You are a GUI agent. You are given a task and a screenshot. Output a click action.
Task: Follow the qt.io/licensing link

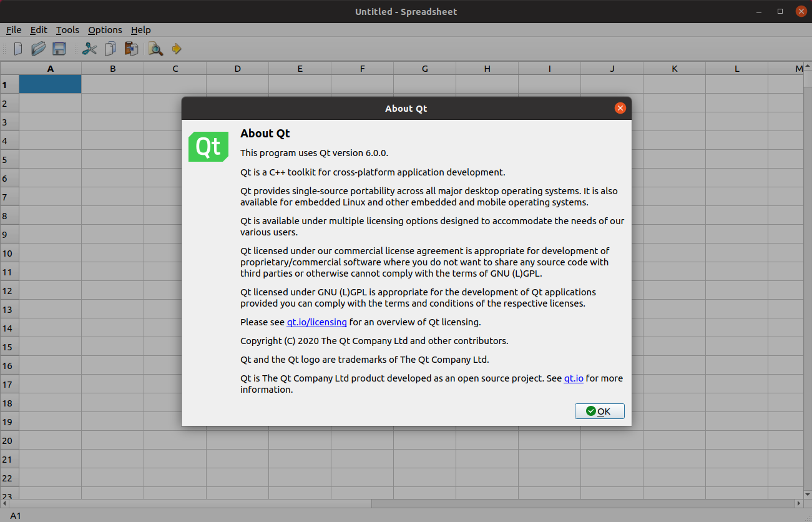point(316,322)
